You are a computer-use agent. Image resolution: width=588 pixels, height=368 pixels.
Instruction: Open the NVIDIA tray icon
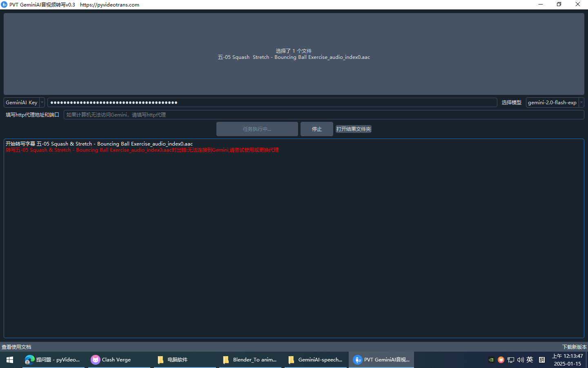[x=491, y=360]
